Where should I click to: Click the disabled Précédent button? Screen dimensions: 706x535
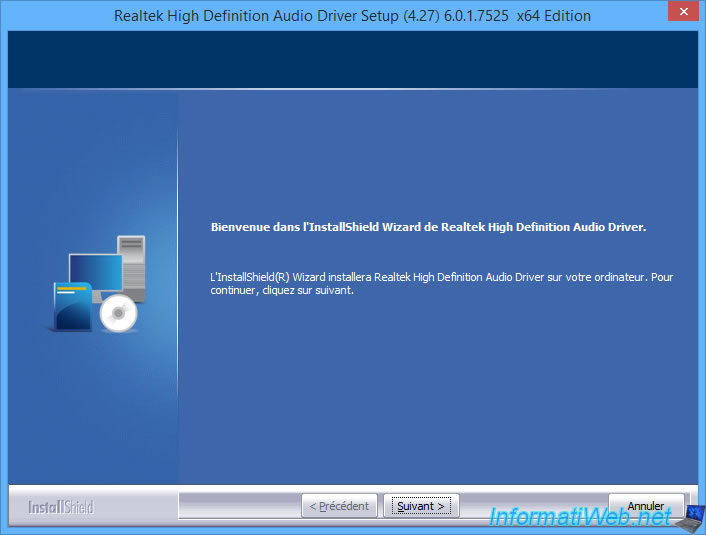339,506
